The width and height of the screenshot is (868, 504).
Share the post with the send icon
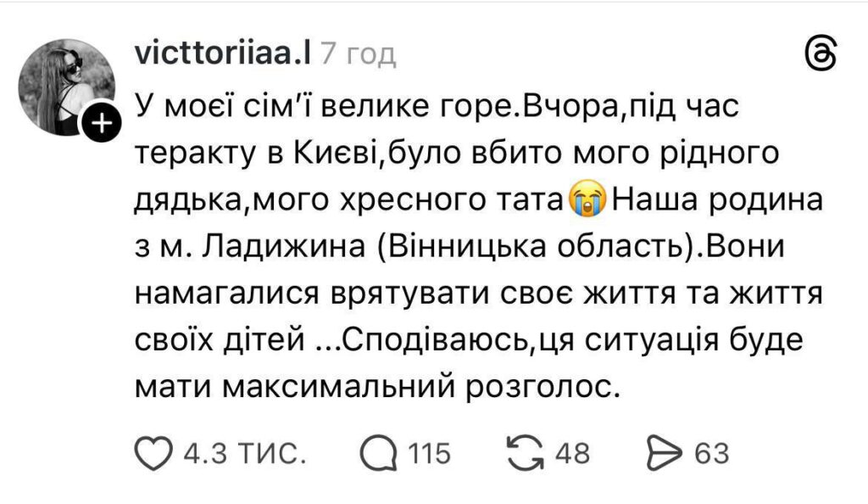click(x=665, y=454)
